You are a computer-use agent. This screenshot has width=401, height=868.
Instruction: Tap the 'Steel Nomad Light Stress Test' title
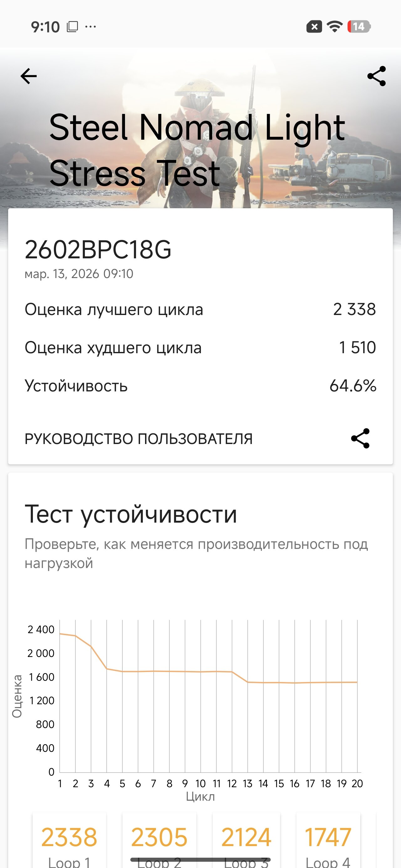197,150
